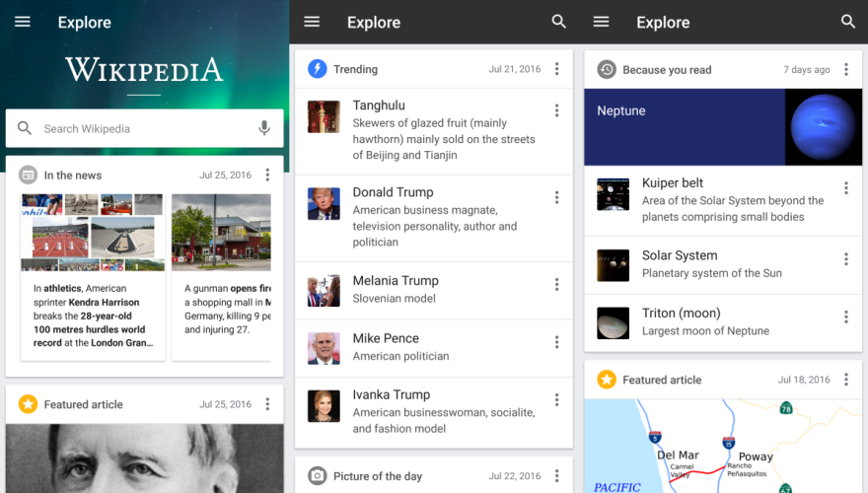Click the Ivanka Trump thumbnail photo
This screenshot has height=493, width=868.
point(324,406)
